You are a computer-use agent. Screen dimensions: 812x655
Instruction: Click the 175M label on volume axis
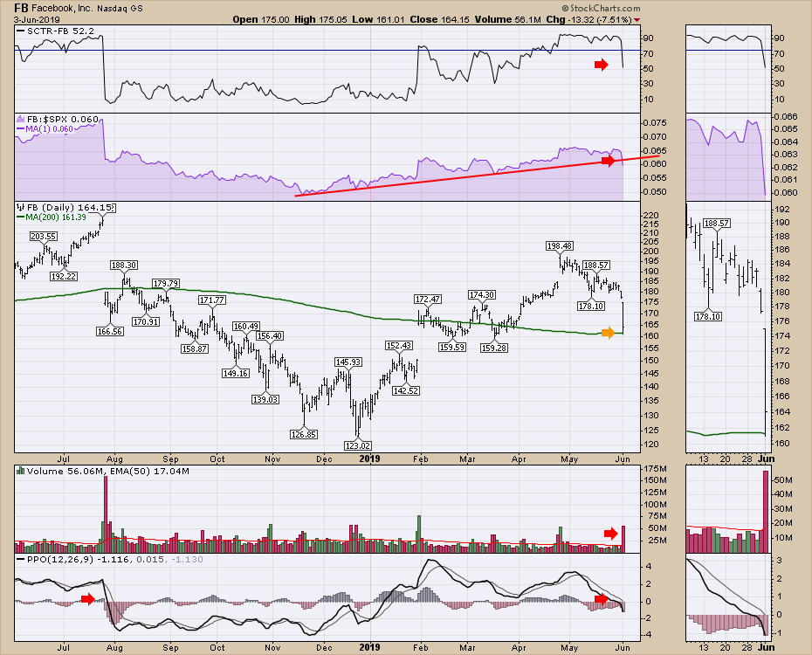[656, 469]
